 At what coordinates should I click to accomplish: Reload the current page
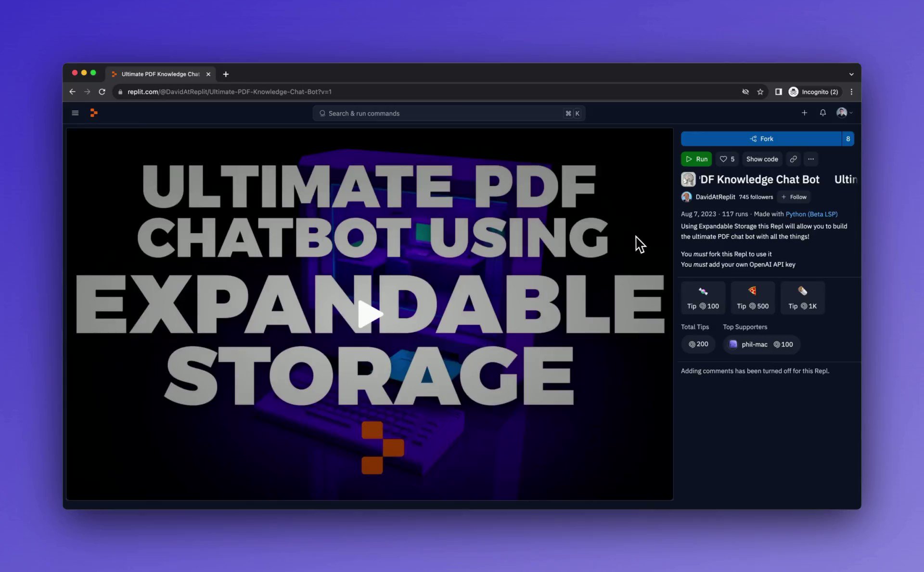[102, 91]
